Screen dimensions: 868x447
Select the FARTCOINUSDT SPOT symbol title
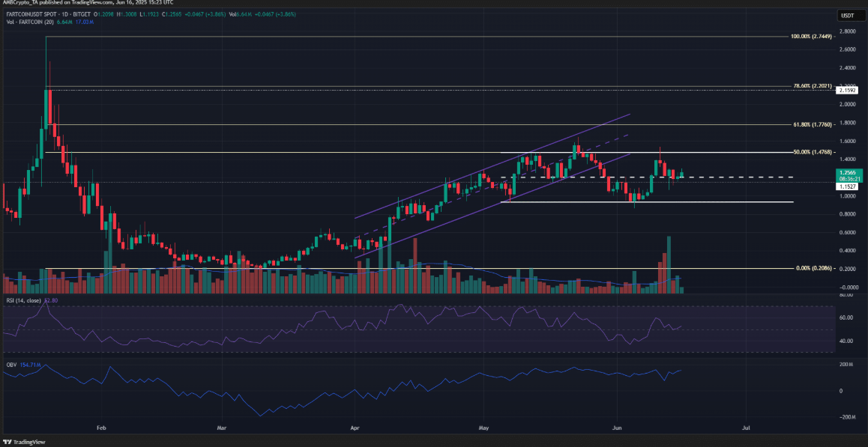[x=34, y=13]
